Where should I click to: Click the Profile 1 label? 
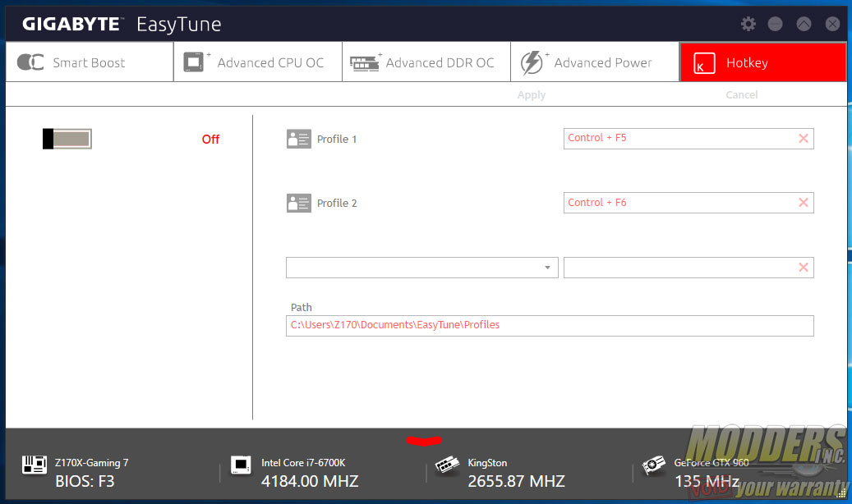coord(337,139)
